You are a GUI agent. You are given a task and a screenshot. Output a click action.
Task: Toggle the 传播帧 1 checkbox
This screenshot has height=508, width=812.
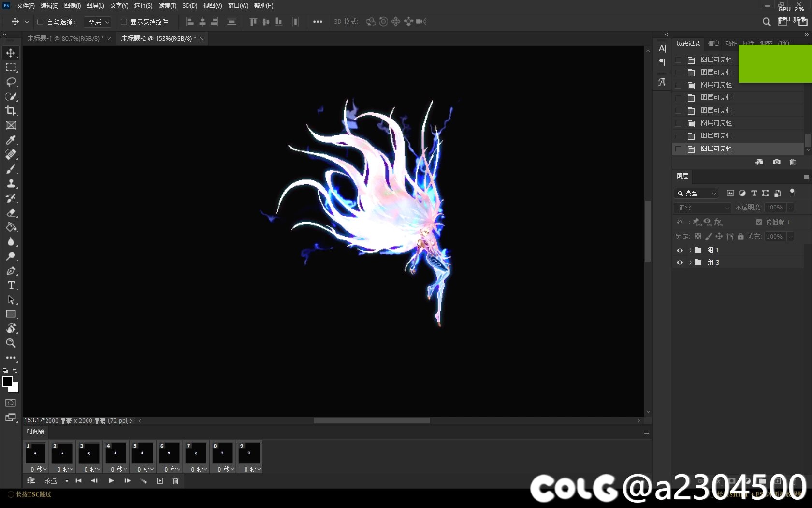click(759, 222)
